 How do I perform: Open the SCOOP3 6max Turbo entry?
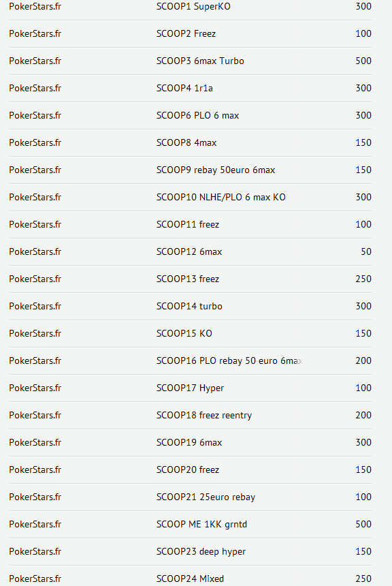(x=200, y=61)
